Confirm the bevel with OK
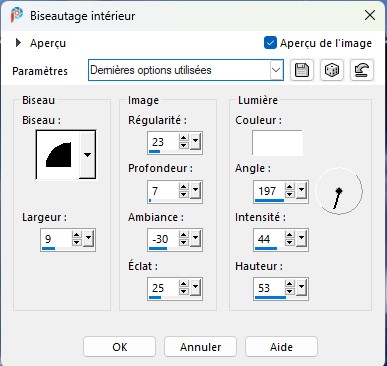This screenshot has width=387, height=366. click(120, 347)
